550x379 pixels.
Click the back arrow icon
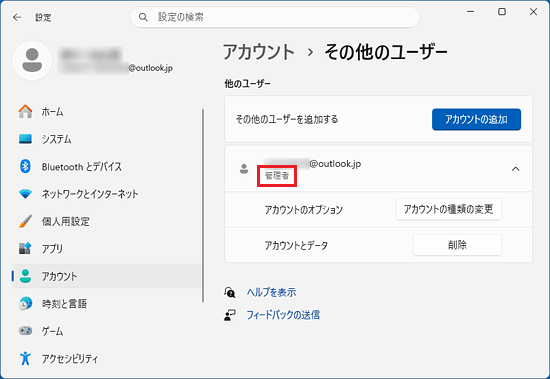[x=17, y=17]
